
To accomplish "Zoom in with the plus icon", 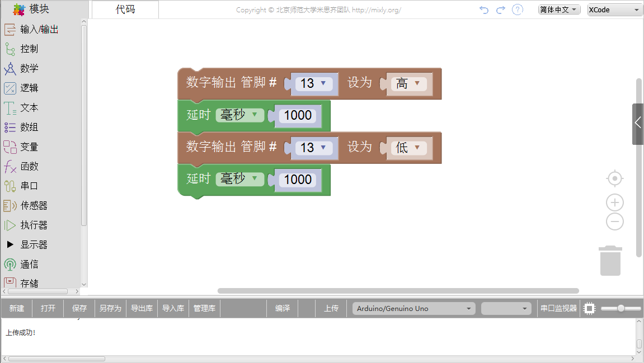I will [x=615, y=202].
